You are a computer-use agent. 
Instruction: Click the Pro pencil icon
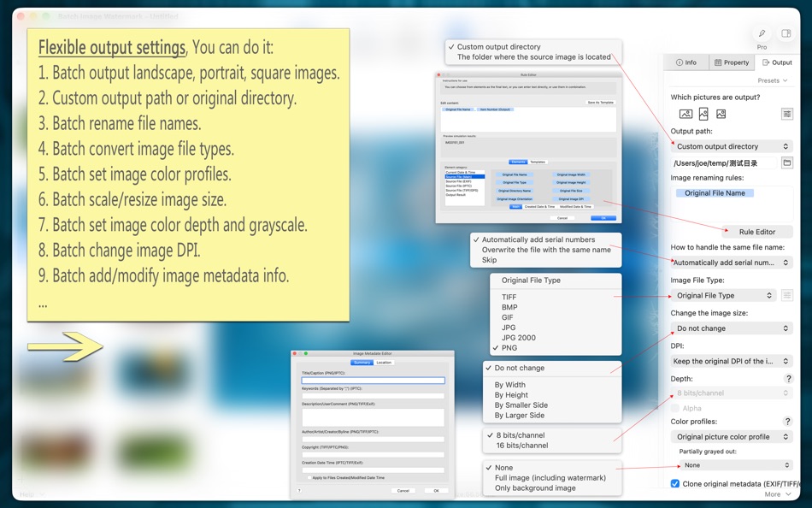761,34
